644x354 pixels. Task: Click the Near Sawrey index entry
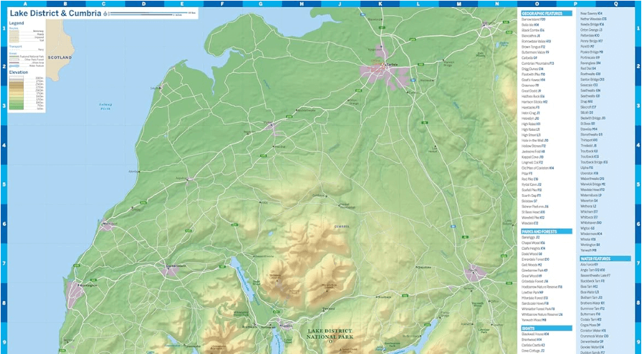[x=591, y=13]
